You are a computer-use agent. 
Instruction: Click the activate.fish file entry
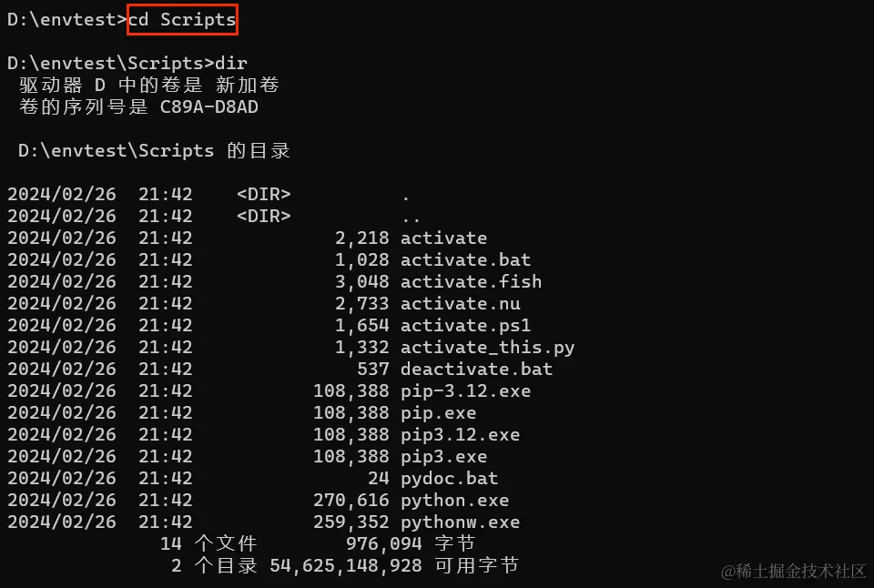coord(471,281)
